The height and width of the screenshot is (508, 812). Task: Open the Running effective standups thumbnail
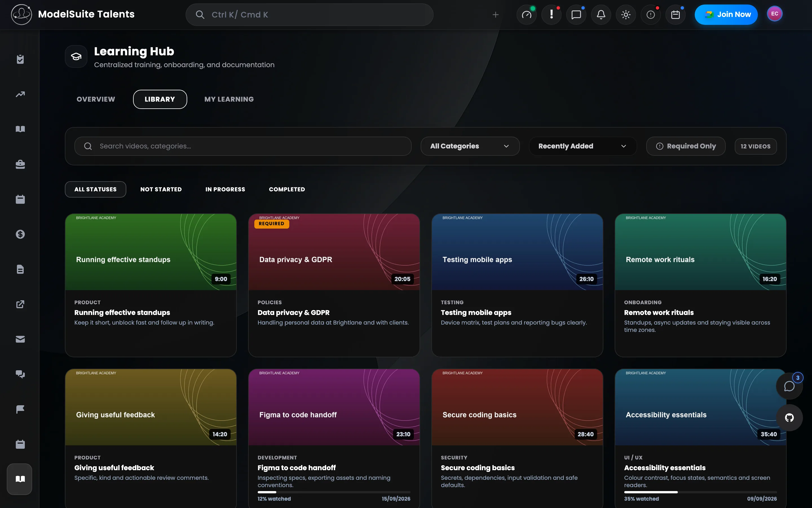[151, 252]
